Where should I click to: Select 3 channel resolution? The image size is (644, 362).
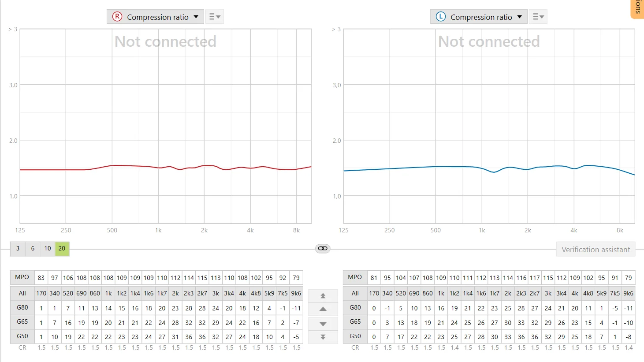tap(18, 248)
